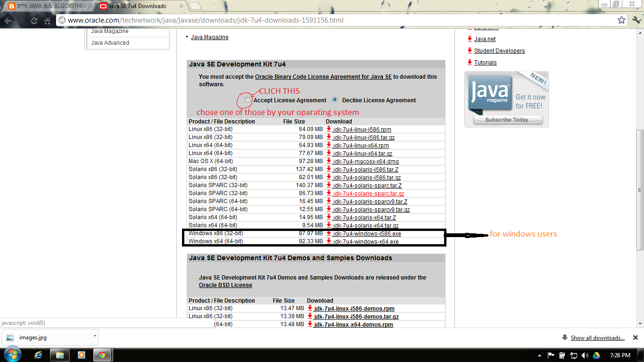This screenshot has width=644, height=362.
Task: Open the downloaded images.jpg file
Action: [46, 337]
